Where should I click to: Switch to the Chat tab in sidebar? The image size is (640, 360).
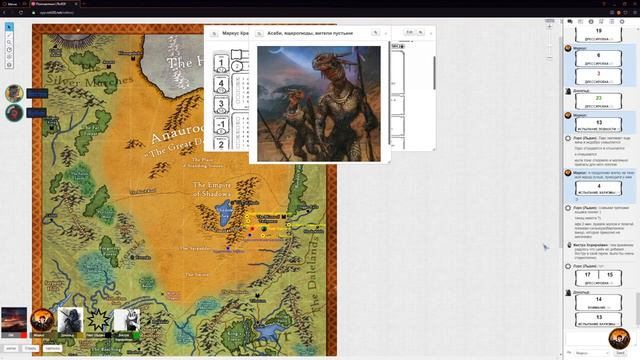pos(570,22)
